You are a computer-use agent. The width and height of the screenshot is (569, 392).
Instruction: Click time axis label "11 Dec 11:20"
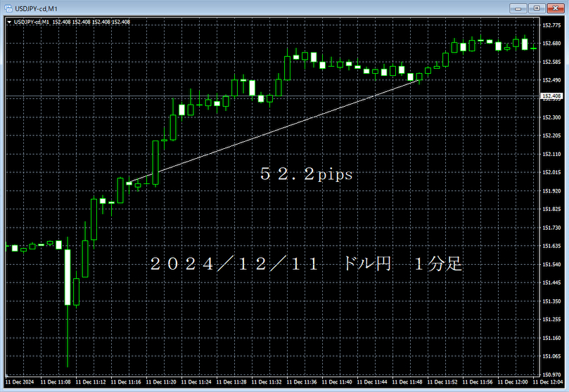161,382
